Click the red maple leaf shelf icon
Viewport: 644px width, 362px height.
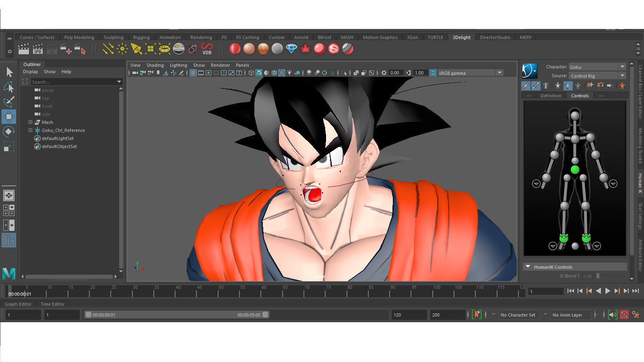(305, 49)
